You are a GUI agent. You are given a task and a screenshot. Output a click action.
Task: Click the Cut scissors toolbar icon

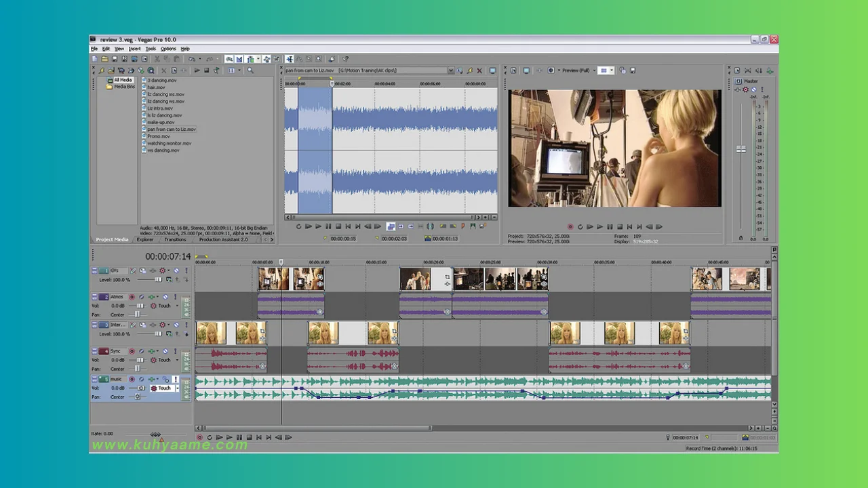point(157,59)
